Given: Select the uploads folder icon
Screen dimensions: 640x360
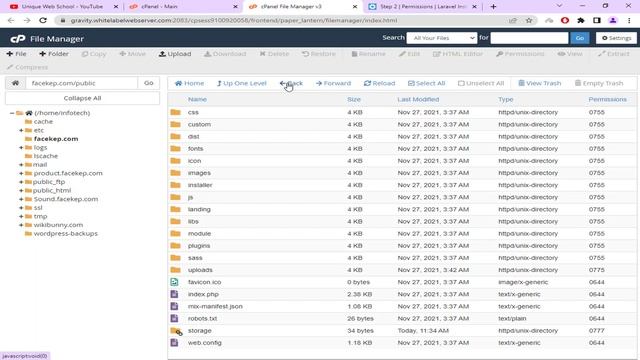Looking at the screenshot, I should tap(176, 270).
